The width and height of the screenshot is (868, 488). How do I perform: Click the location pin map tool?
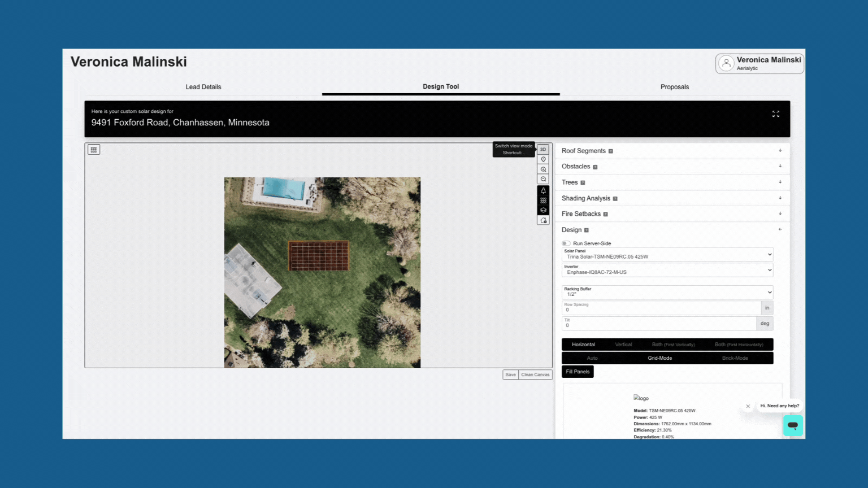[543, 159]
